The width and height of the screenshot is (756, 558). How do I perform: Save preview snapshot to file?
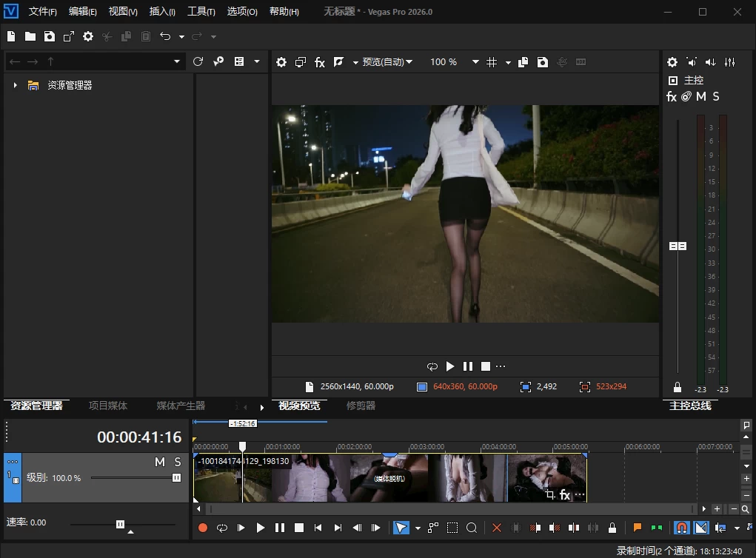coord(543,62)
